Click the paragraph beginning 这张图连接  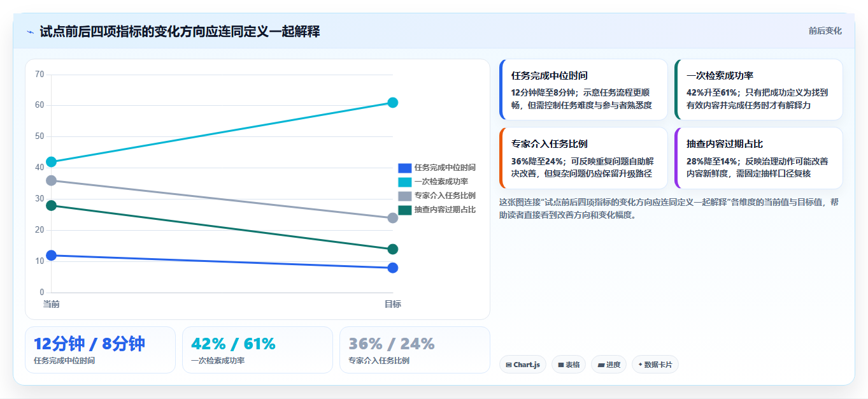669,208
